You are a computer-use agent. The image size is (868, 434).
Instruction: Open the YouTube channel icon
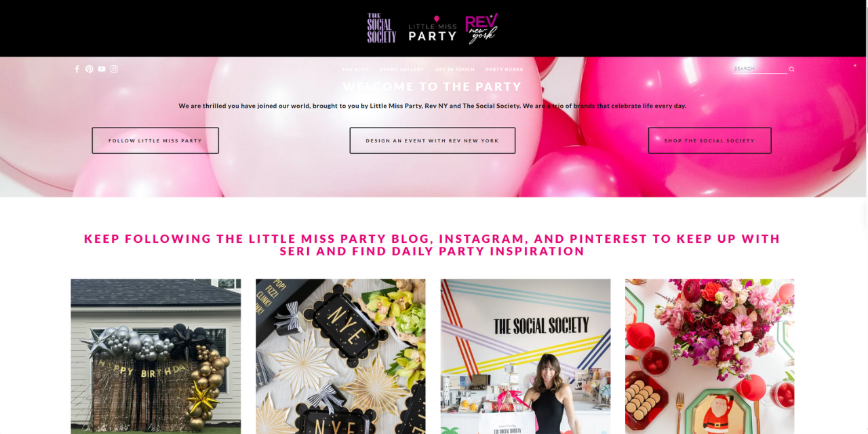[x=102, y=69]
